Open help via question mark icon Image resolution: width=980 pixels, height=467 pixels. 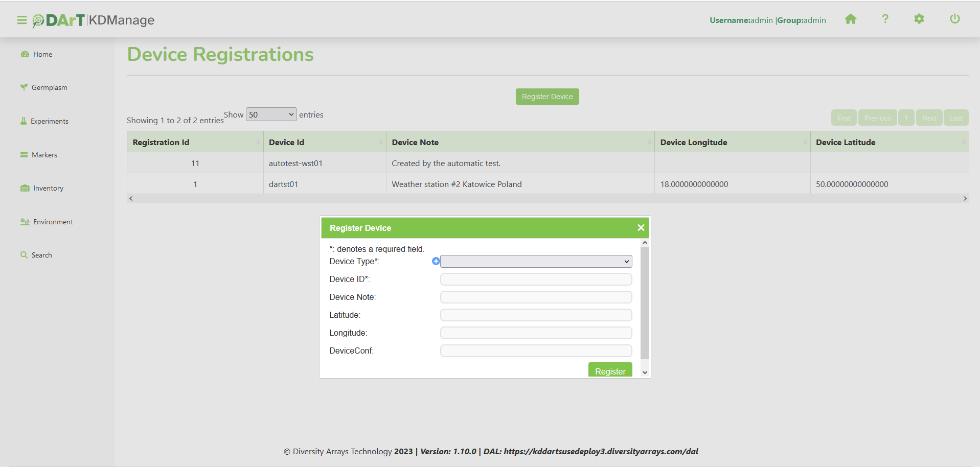[x=885, y=19]
